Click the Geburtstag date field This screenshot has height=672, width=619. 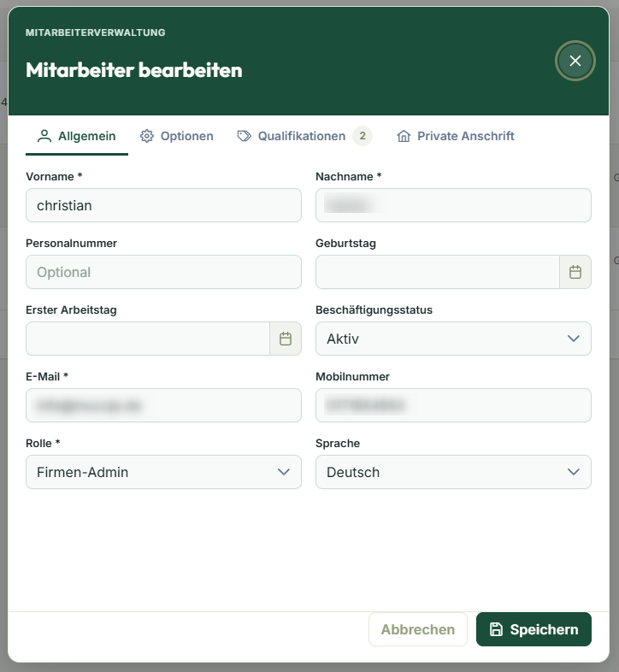(x=437, y=272)
